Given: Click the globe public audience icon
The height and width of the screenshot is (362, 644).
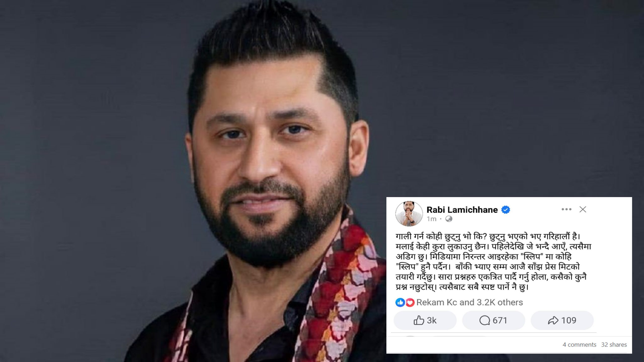Looking at the screenshot, I should tap(449, 219).
